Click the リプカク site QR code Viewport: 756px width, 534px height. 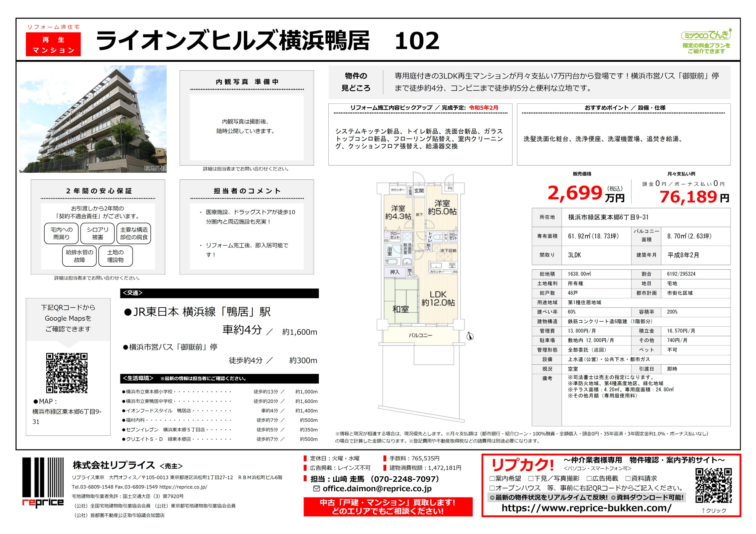point(713,485)
